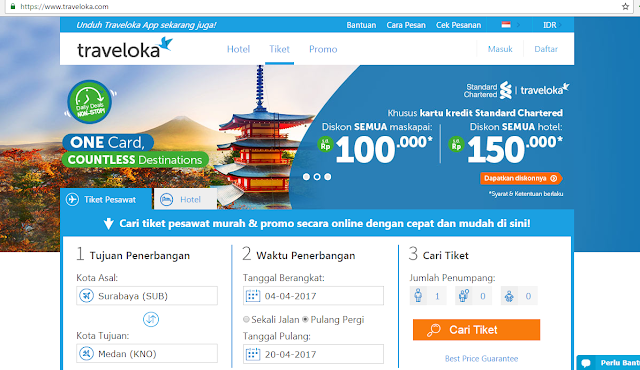This screenshot has height=370, width=640.
Task: Click the Kota Tujuan Medan field
Action: pyautogui.click(x=147, y=354)
